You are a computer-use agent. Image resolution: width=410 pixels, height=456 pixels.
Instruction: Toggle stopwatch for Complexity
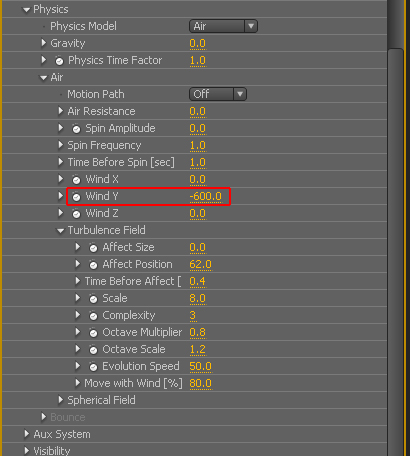(93, 316)
